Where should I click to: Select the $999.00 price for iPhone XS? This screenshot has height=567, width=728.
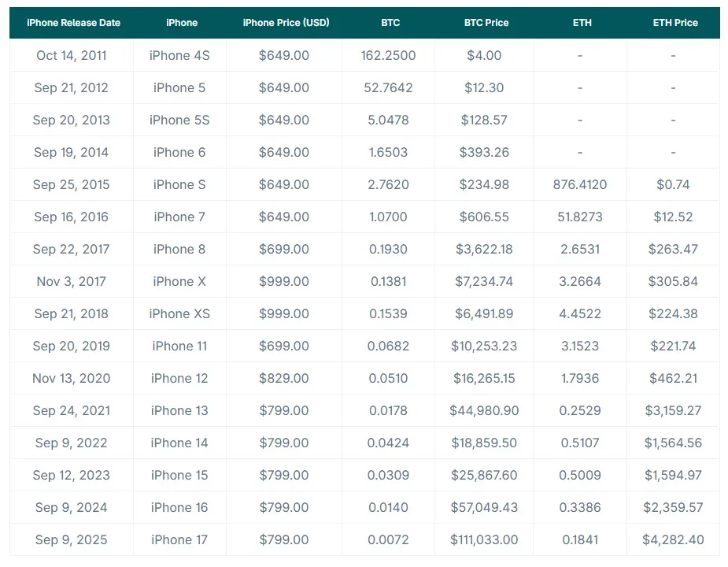tap(283, 313)
